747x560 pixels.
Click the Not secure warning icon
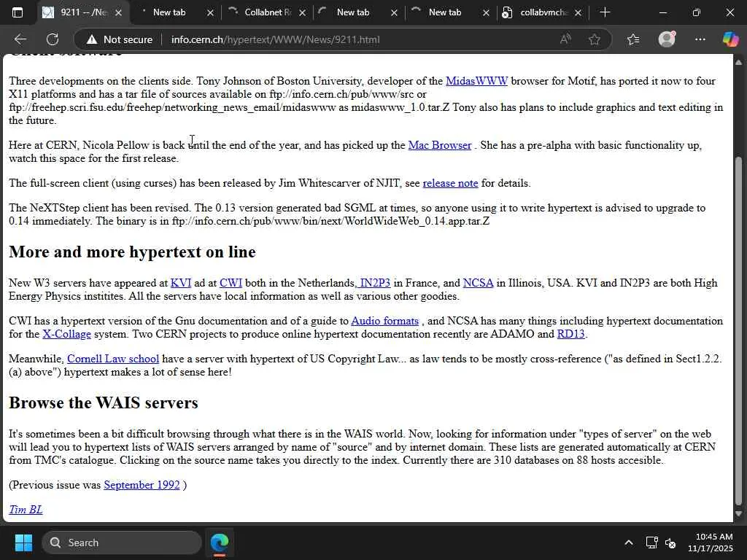tap(92, 39)
